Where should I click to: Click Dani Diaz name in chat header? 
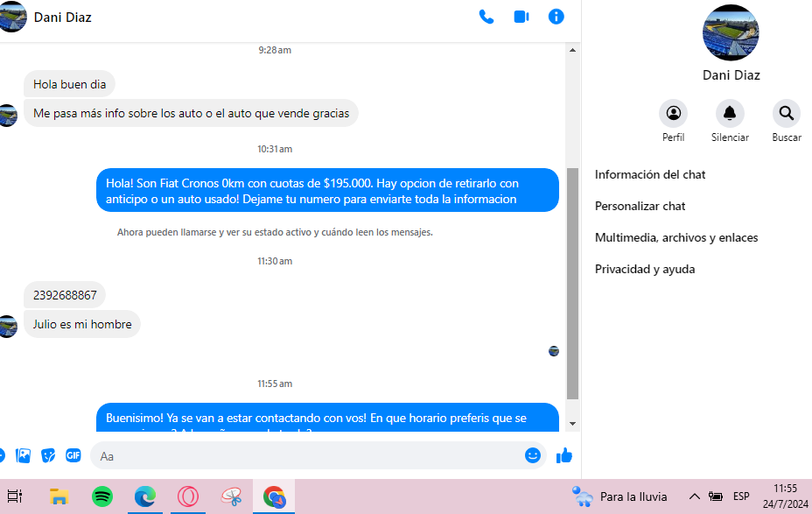click(x=63, y=18)
